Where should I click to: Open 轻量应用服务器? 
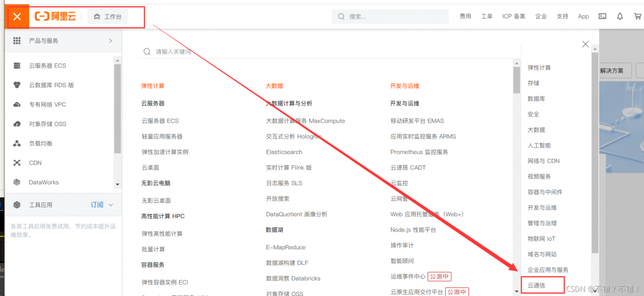point(162,136)
